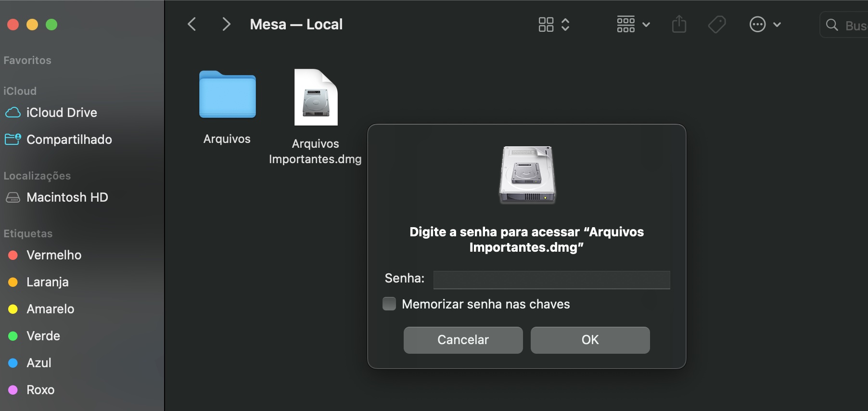Viewport: 868px width, 411px height.
Task: Click the Localizações sidebar header
Action: [x=37, y=176]
